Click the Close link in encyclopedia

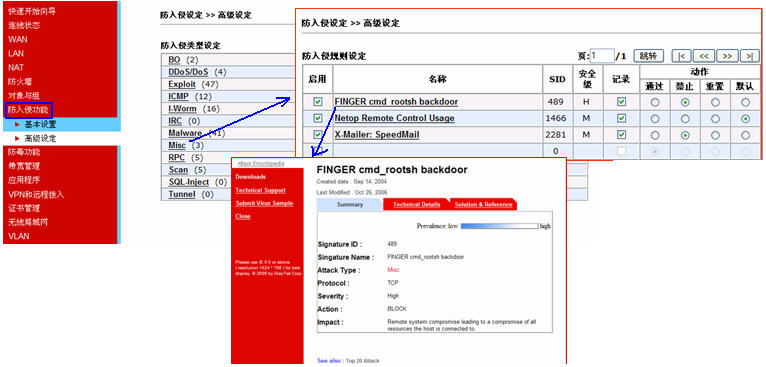point(243,216)
